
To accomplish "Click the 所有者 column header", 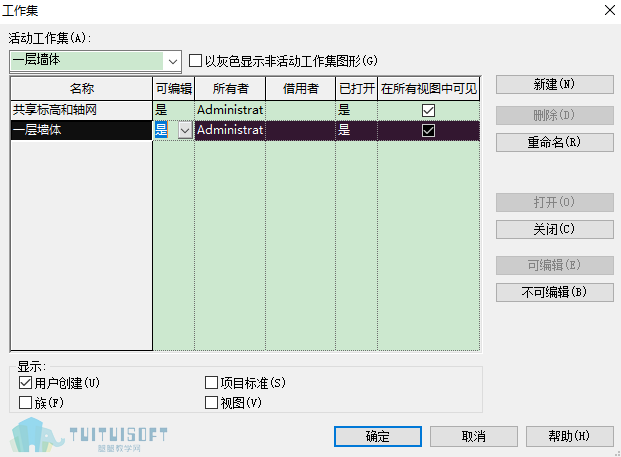I will (230, 88).
